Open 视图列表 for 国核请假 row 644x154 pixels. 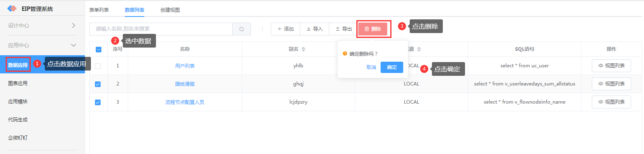(x=611, y=84)
